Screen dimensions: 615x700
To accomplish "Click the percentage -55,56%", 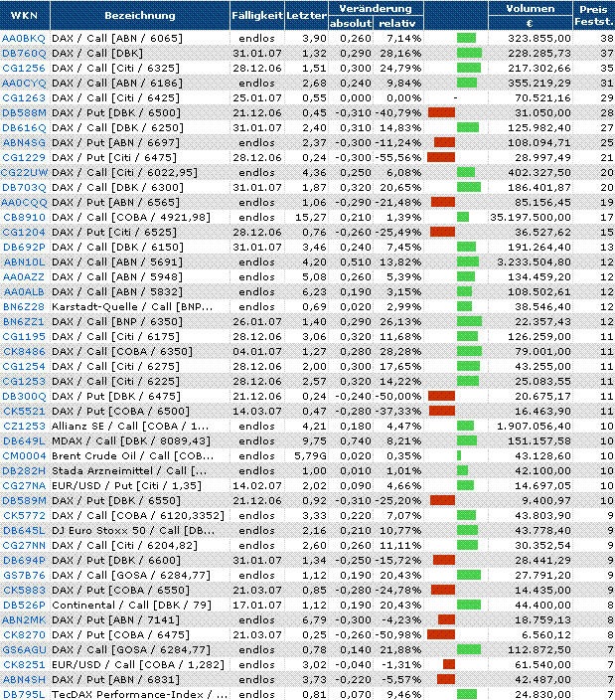I will click(x=397, y=157).
